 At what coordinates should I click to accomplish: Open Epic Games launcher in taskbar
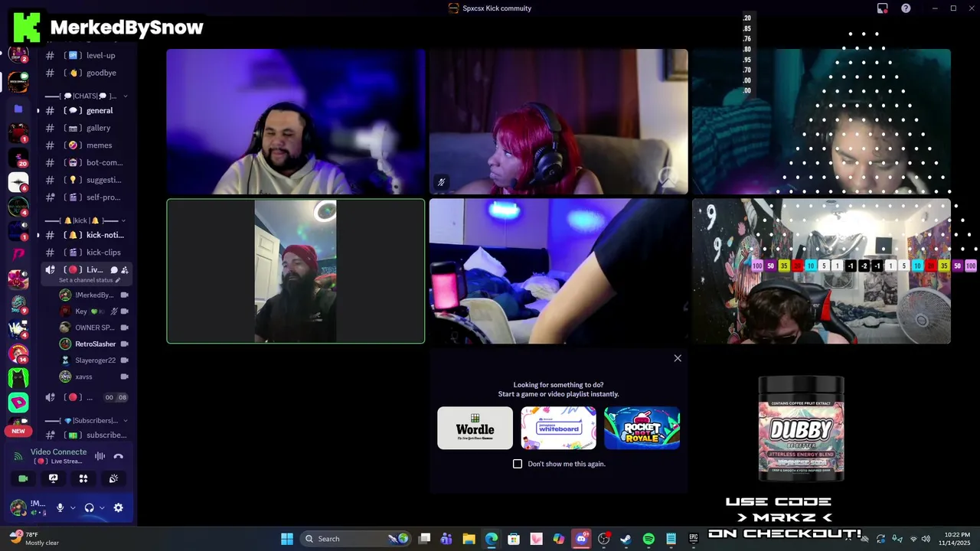[693, 539]
